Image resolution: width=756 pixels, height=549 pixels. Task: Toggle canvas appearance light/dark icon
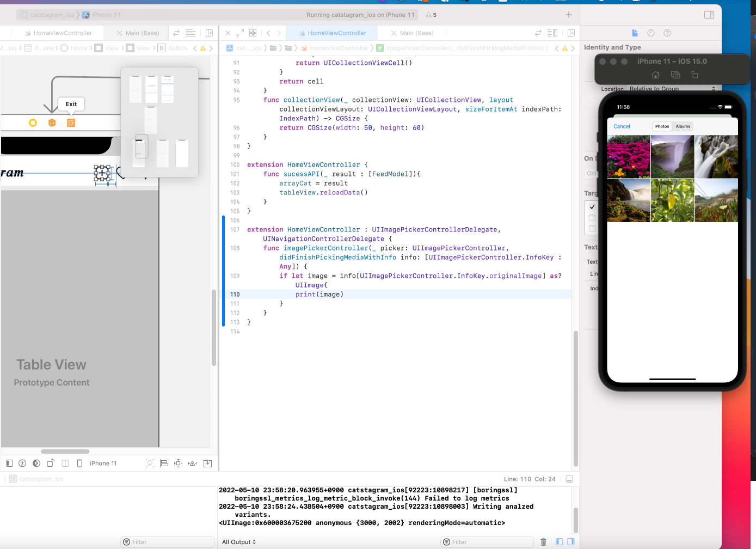pyautogui.click(x=36, y=463)
